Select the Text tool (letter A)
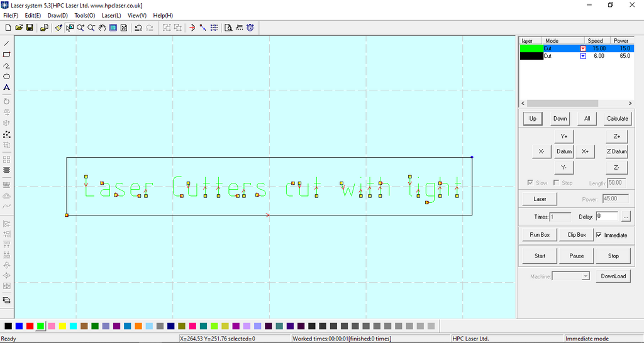 (7, 87)
